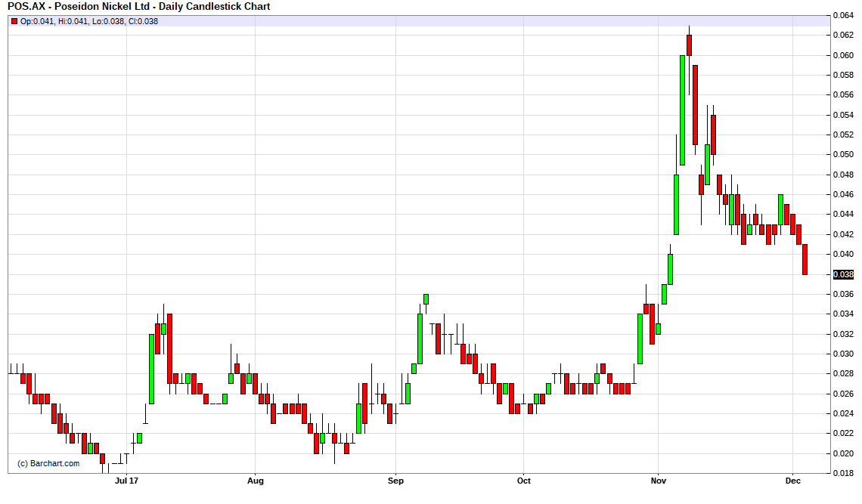The image size is (862, 504).
Task: Click the Aug date axis label
Action: (x=256, y=481)
